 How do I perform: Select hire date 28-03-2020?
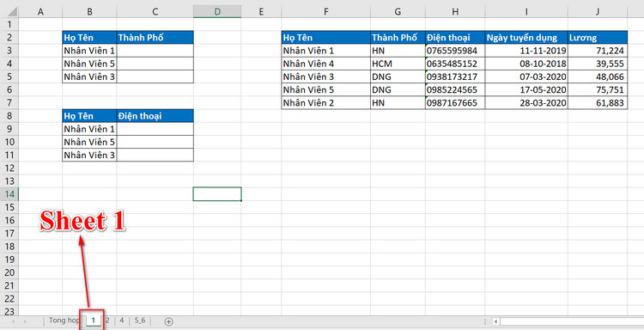point(526,103)
